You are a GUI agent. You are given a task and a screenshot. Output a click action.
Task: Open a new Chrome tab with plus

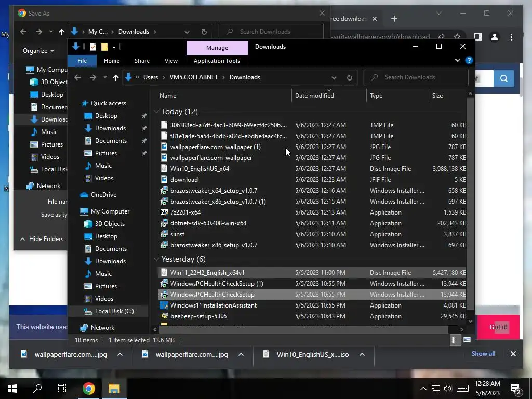click(x=394, y=19)
